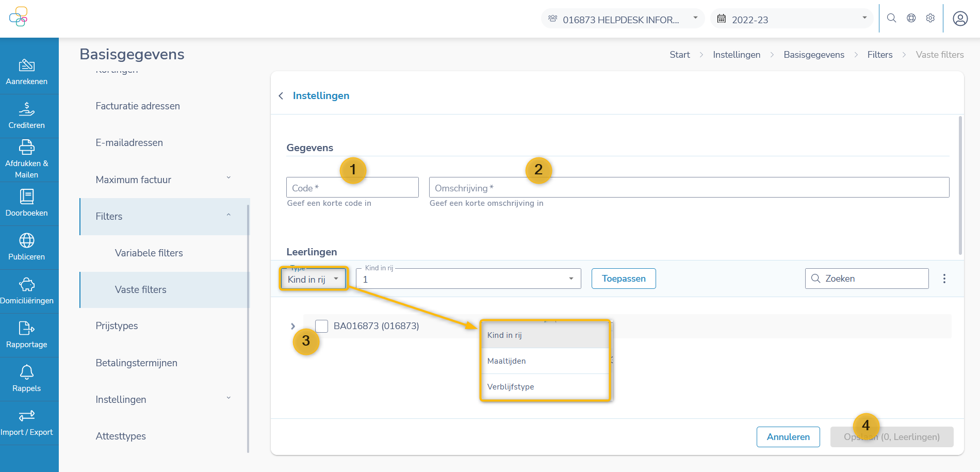
Task: Open the Domiciliëringen sidebar section
Action: (27, 291)
